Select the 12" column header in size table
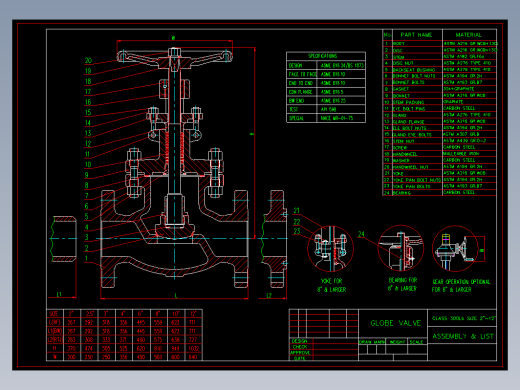The height and width of the screenshot is (390, 520). [193, 314]
